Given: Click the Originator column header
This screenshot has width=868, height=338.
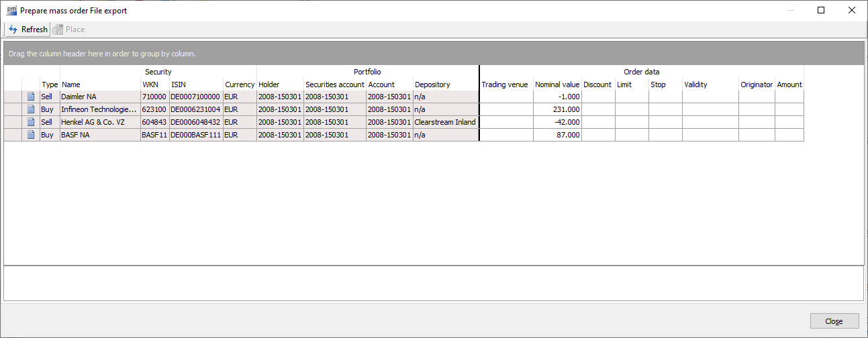Looking at the screenshot, I should pyautogui.click(x=757, y=84).
